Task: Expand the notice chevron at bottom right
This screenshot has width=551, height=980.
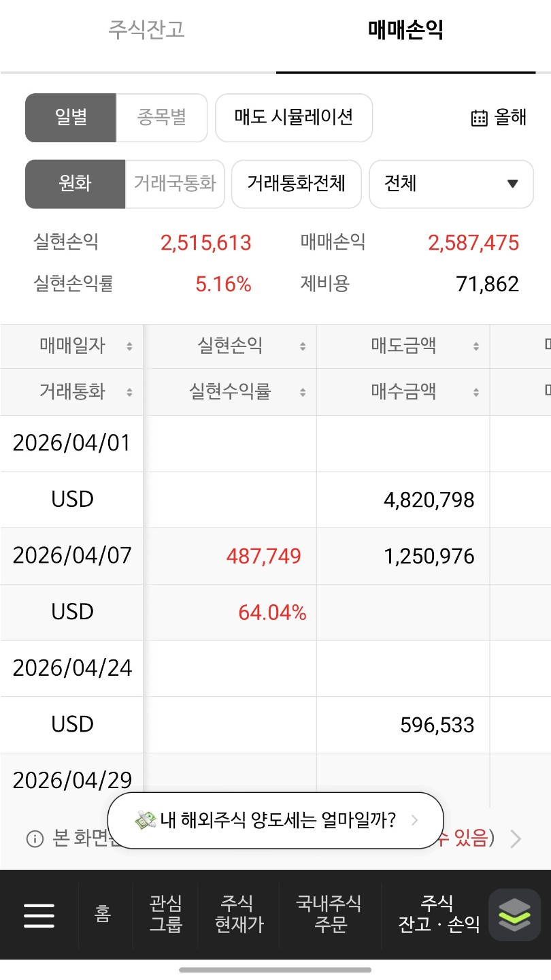Action: click(x=516, y=839)
